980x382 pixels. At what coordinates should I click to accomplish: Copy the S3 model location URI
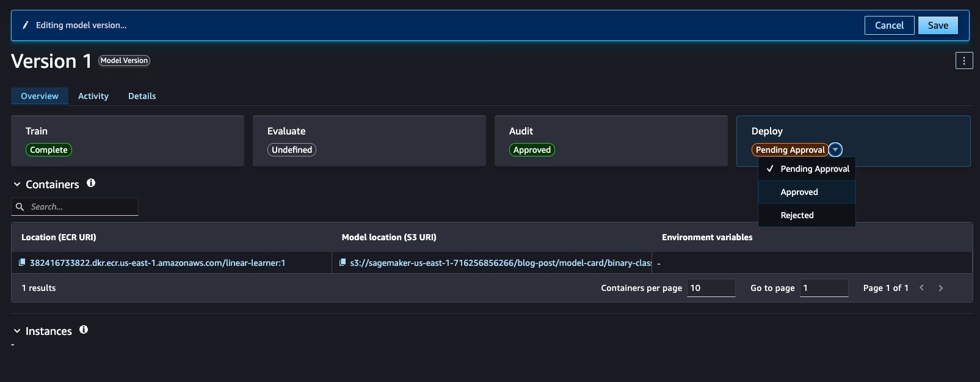(x=343, y=262)
